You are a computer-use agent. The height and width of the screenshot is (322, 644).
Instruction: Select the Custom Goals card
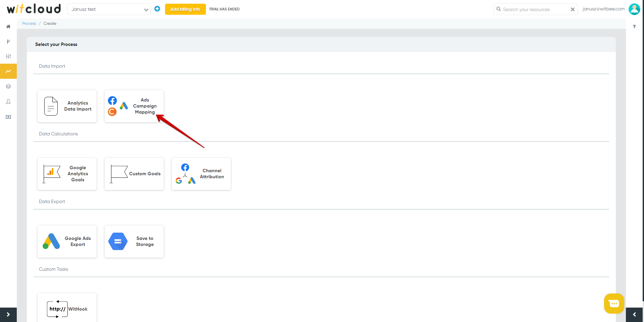pyautogui.click(x=134, y=174)
